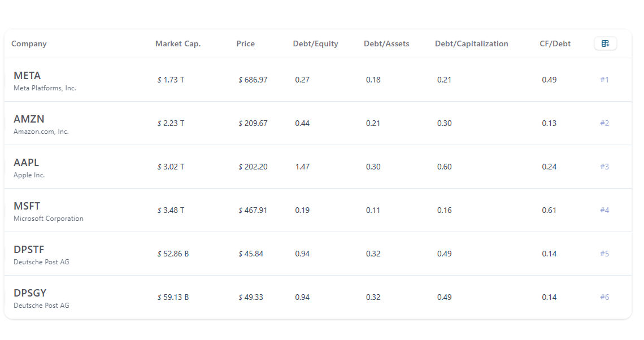The image size is (644, 340).
Task: Click the #6 rank for DPSGY row
Action: [604, 297]
